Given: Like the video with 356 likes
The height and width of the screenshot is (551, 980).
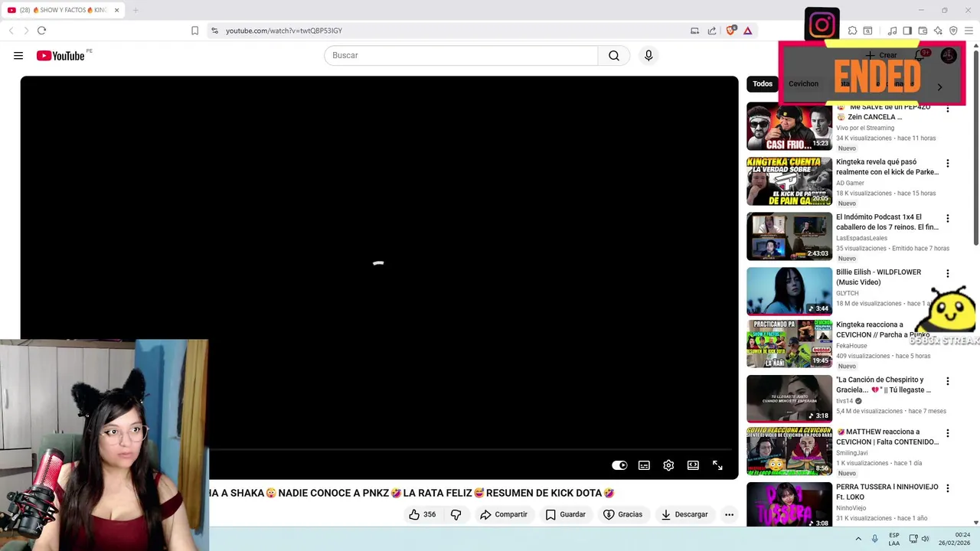Looking at the screenshot, I should (422, 514).
